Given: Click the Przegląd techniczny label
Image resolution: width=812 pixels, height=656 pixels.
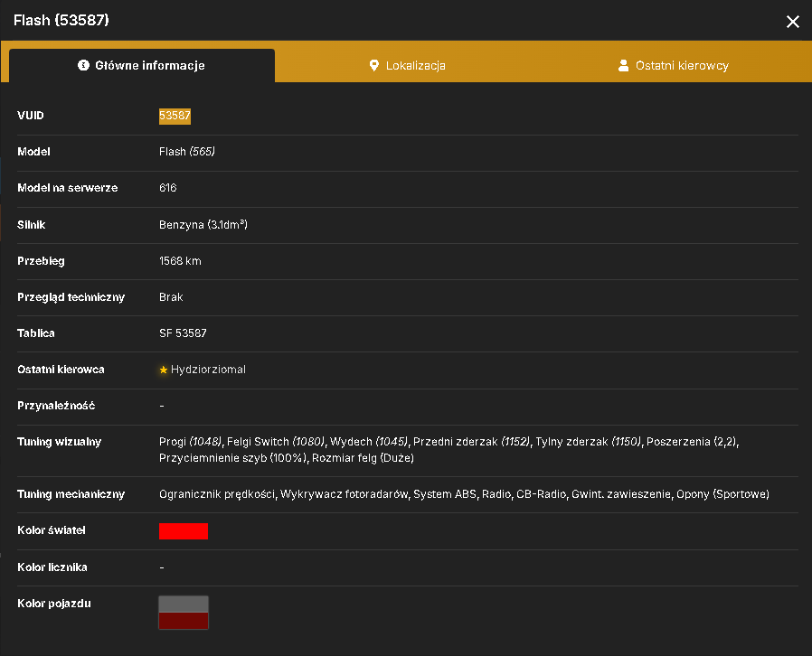Looking at the screenshot, I should tap(71, 297).
